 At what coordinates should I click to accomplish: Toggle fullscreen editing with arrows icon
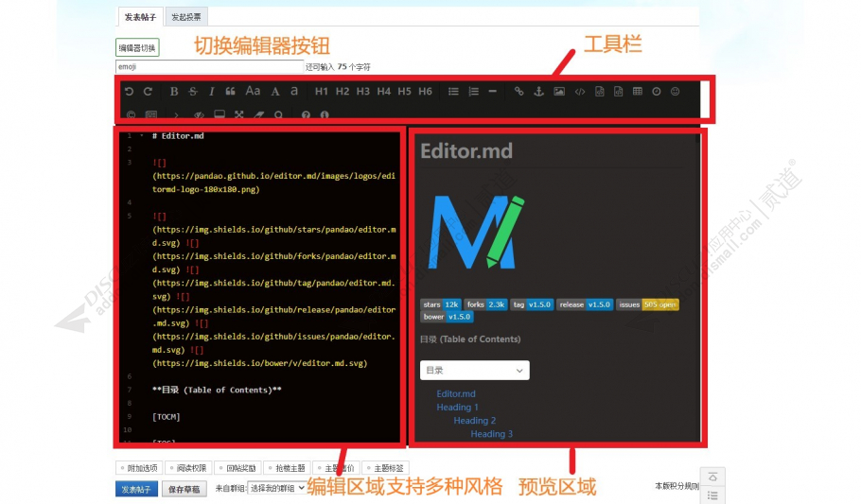coord(238,114)
